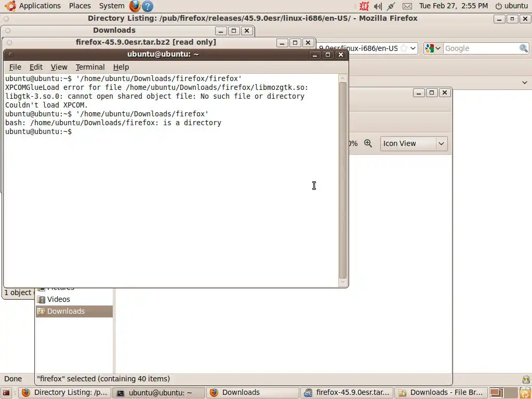Open the Icon View mode dropdown

coord(414,143)
